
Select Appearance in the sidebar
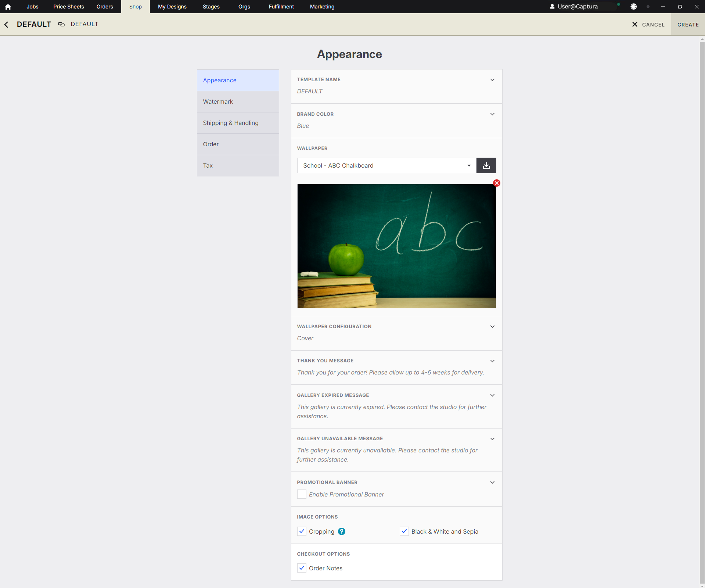[x=238, y=80]
